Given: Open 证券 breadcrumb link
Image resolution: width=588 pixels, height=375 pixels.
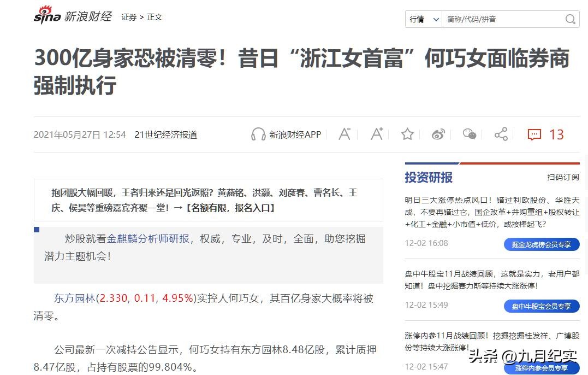Looking at the screenshot, I should tap(129, 17).
